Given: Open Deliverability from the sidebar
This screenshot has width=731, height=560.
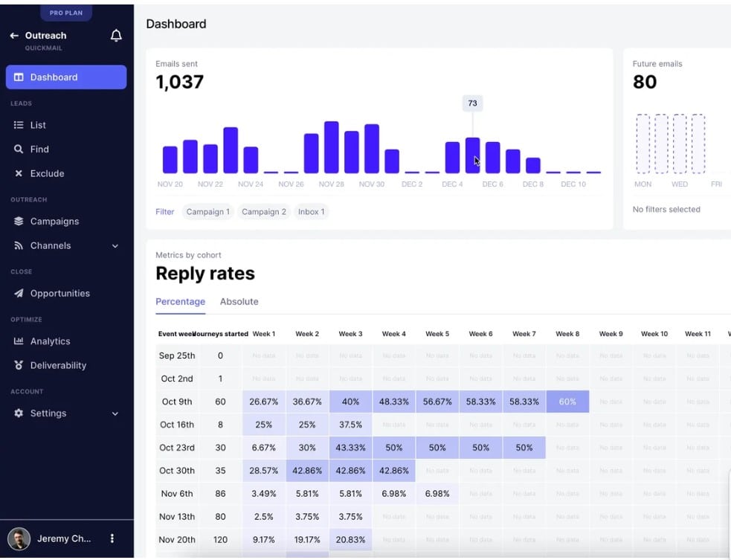Looking at the screenshot, I should click(x=20, y=365).
